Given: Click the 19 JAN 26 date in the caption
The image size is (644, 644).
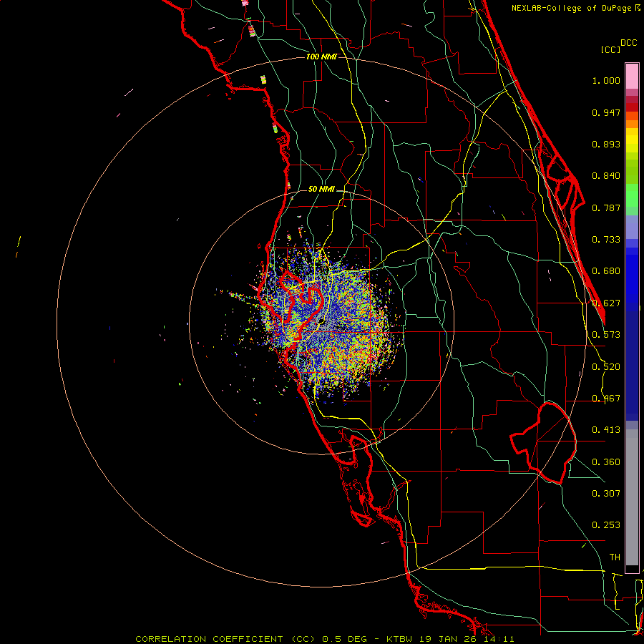Looking at the screenshot, I should (x=447, y=639).
